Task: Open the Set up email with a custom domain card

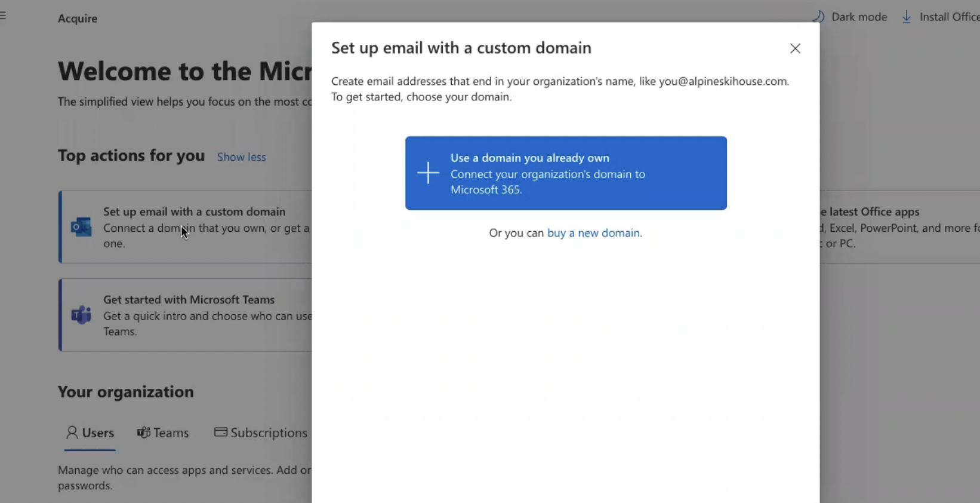Action: point(186,227)
